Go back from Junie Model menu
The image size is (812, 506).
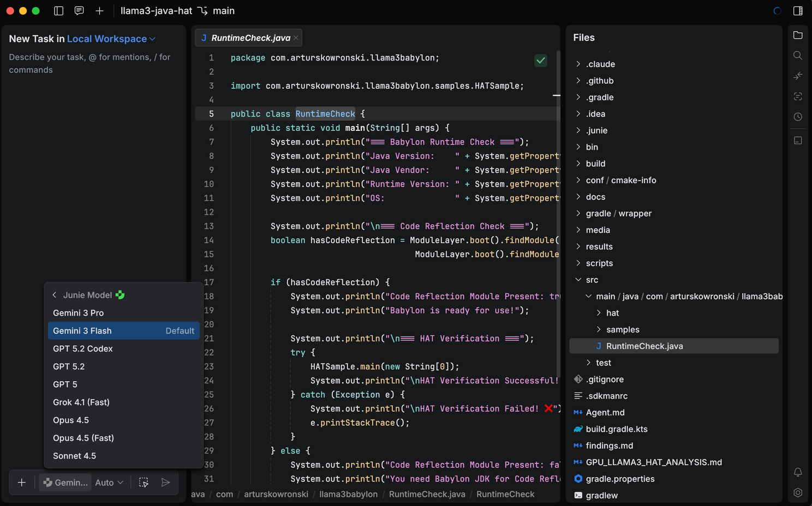[55, 295]
